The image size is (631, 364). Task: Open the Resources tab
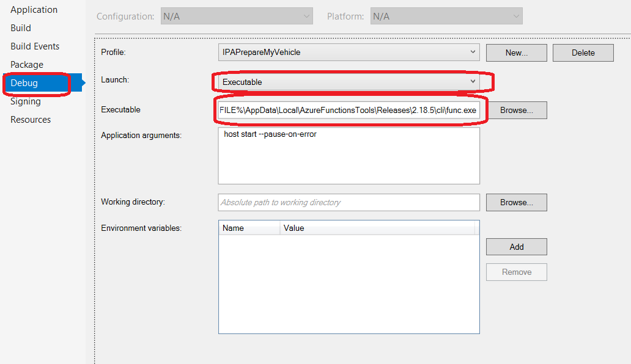[x=31, y=120]
